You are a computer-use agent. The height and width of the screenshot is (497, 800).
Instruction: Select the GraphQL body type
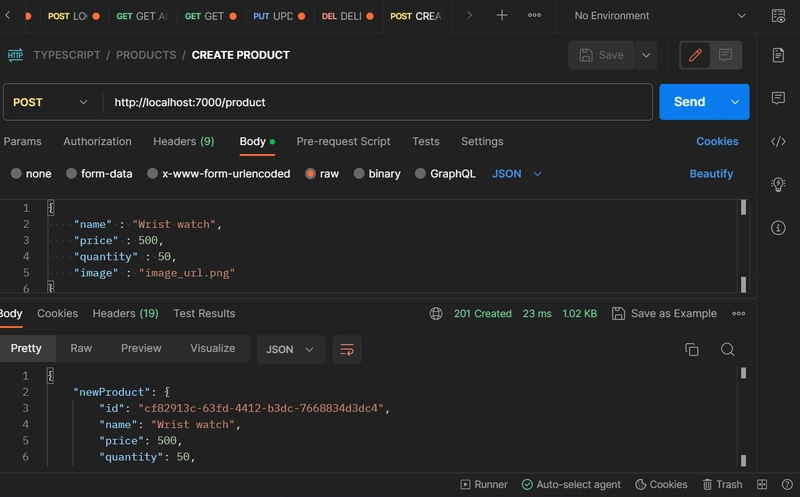(x=445, y=173)
